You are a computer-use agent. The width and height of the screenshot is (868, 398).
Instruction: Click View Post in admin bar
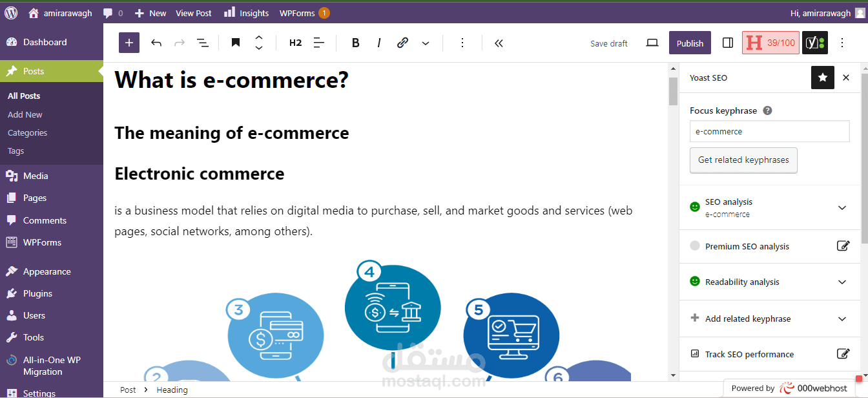(194, 13)
